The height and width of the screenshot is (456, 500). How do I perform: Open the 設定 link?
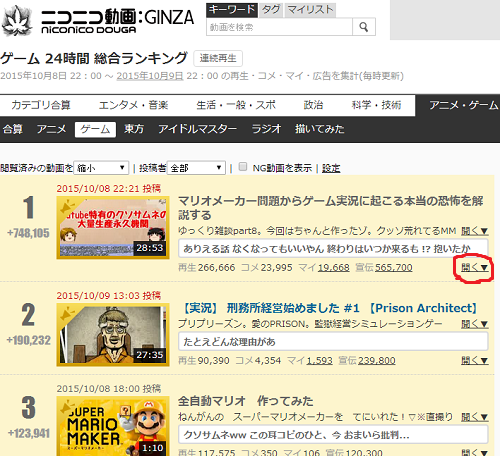click(331, 168)
